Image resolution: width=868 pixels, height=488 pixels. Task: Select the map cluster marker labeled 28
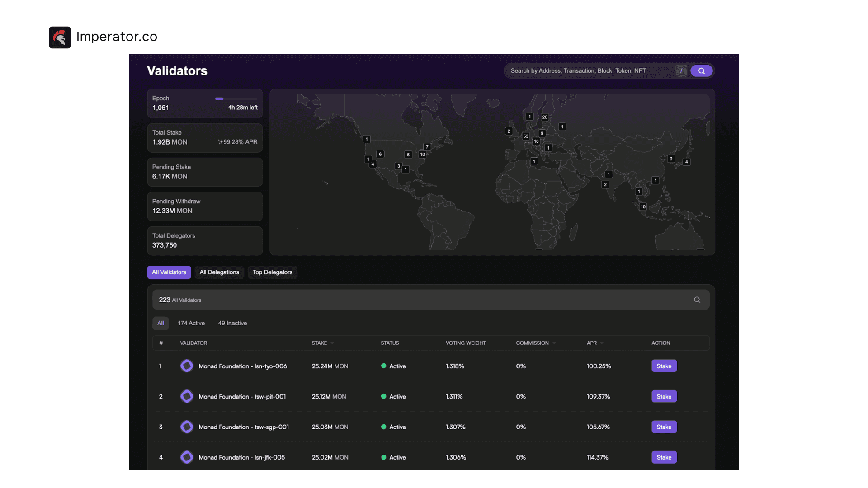545,117
